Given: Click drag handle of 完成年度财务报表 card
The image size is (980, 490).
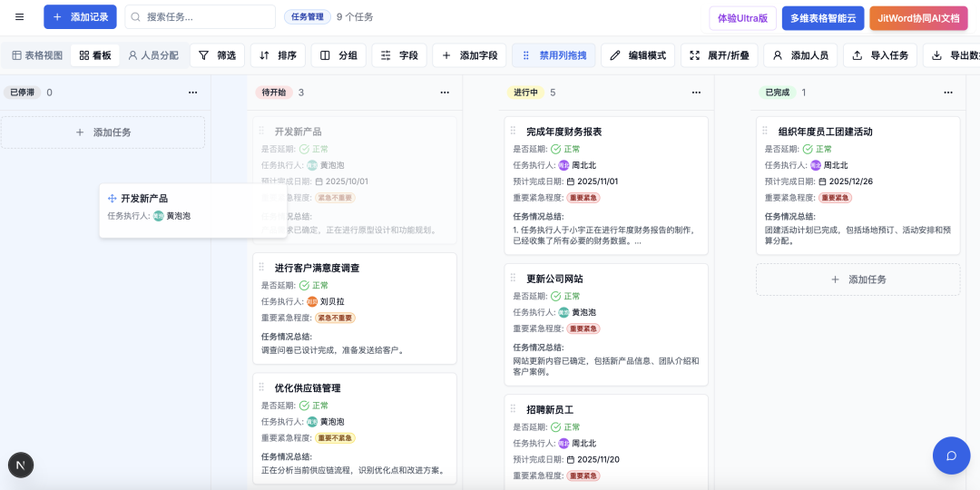Looking at the screenshot, I should [513, 131].
